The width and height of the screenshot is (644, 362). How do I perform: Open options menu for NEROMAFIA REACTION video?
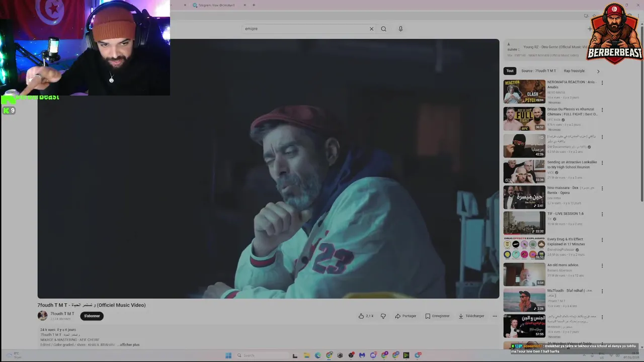(x=602, y=82)
